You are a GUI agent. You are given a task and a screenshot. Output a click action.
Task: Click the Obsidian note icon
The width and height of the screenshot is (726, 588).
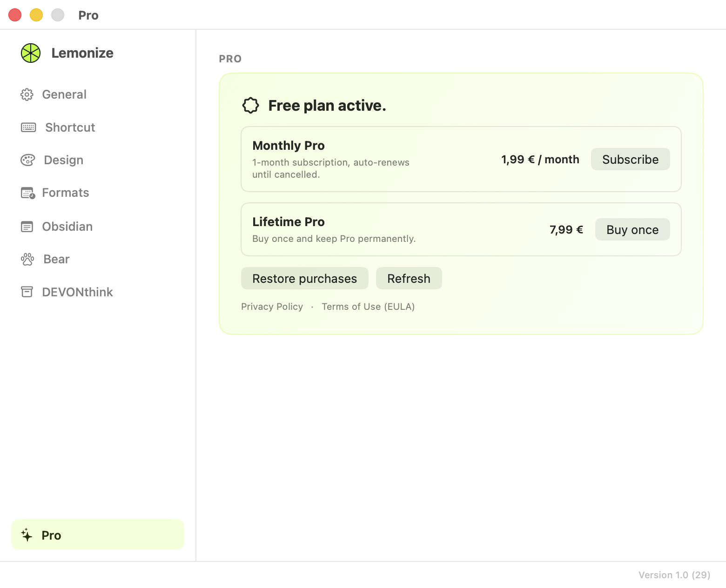tap(27, 227)
